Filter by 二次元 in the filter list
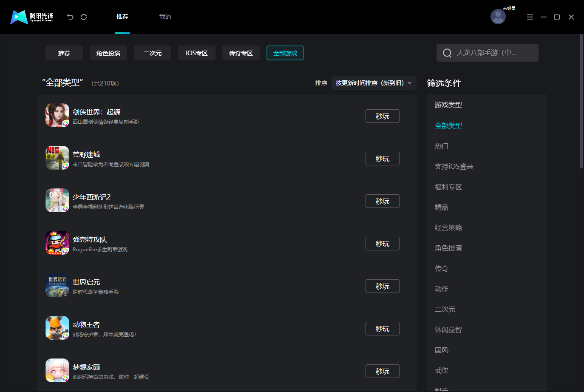584x392 pixels. 445,309
